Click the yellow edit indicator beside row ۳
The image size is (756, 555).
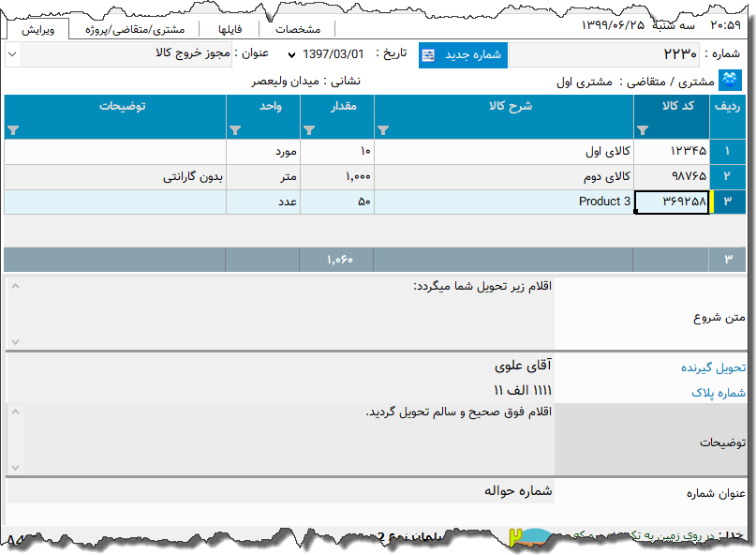(712, 202)
